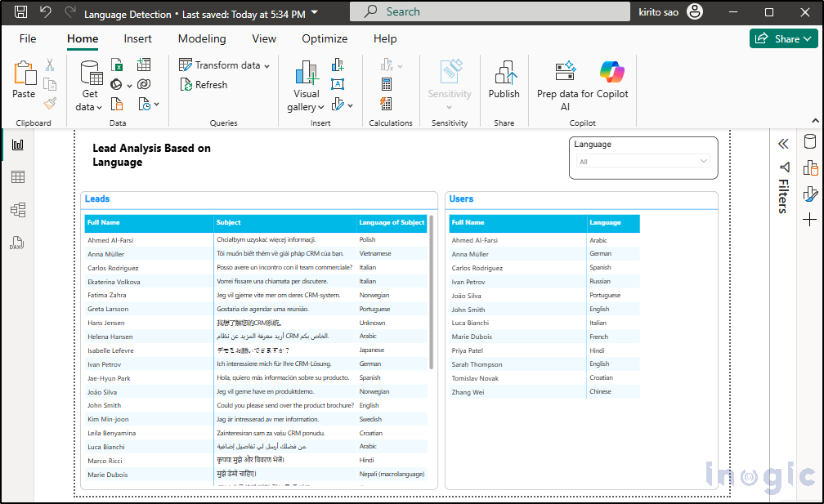Open the OneLake data hub icon

(x=116, y=84)
